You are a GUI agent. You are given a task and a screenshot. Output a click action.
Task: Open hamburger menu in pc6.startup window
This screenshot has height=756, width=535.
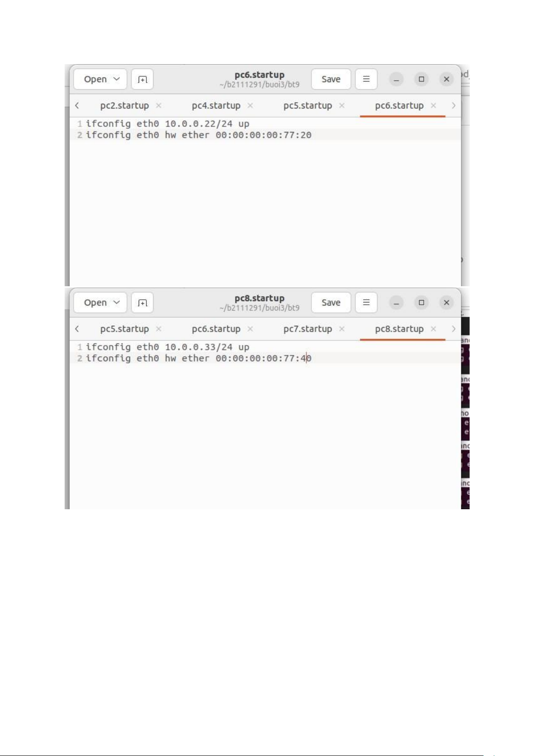[366, 79]
